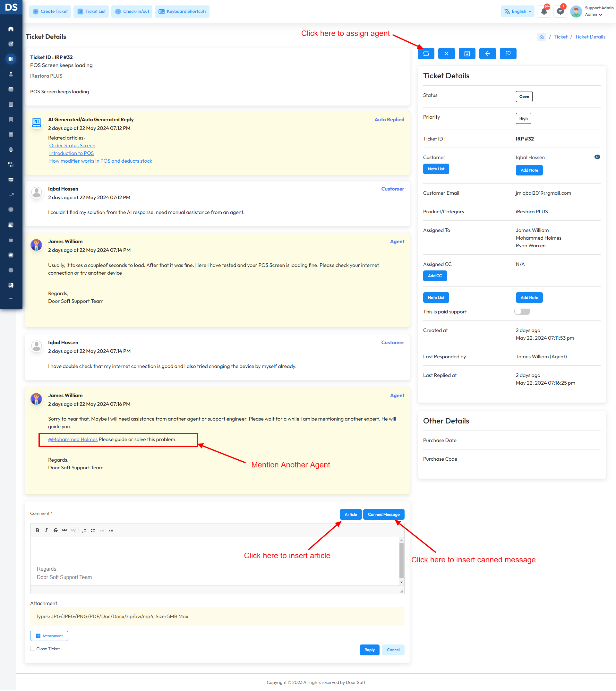
Task: Click the @Mohammed Holmes mention link
Action: 73,439
